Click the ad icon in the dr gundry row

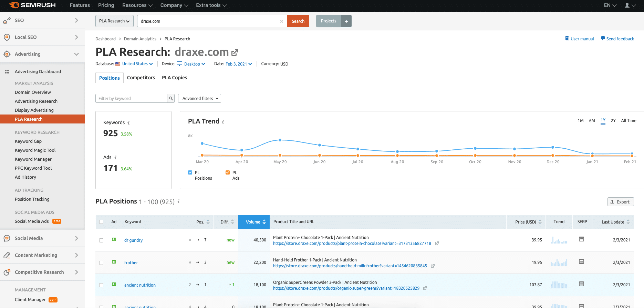[x=114, y=239]
